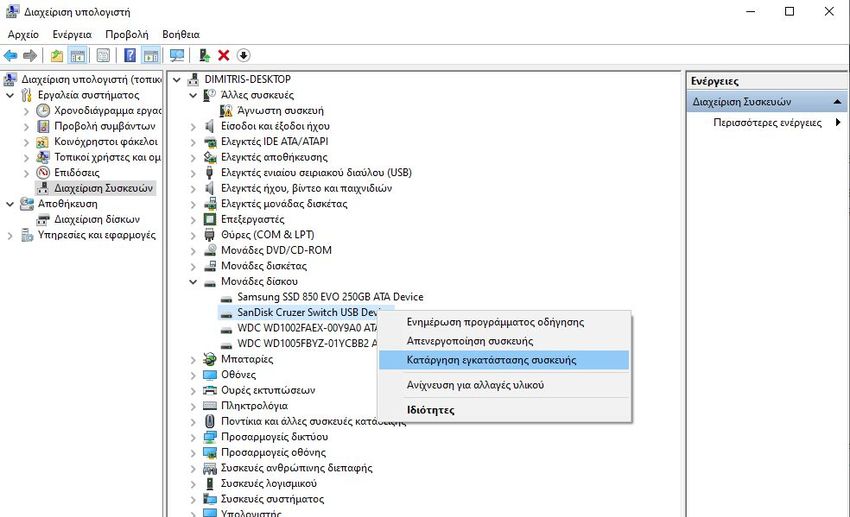Select the Προσαρμογείς οθόνης label
The image size is (850, 517).
[x=273, y=452]
